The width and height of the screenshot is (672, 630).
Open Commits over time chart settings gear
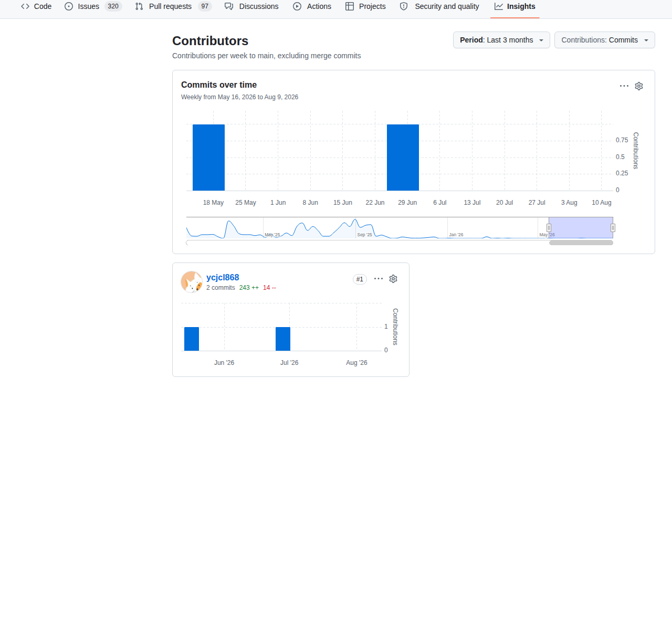639,86
